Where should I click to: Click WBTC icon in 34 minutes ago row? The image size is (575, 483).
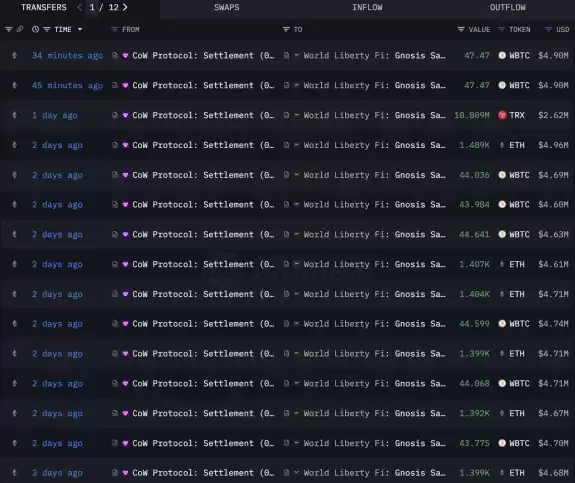[502, 55]
